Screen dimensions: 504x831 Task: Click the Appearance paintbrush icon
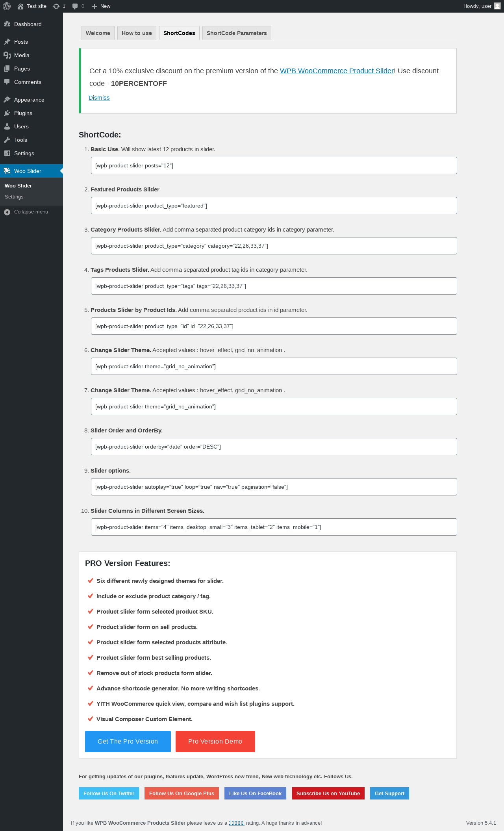click(7, 100)
